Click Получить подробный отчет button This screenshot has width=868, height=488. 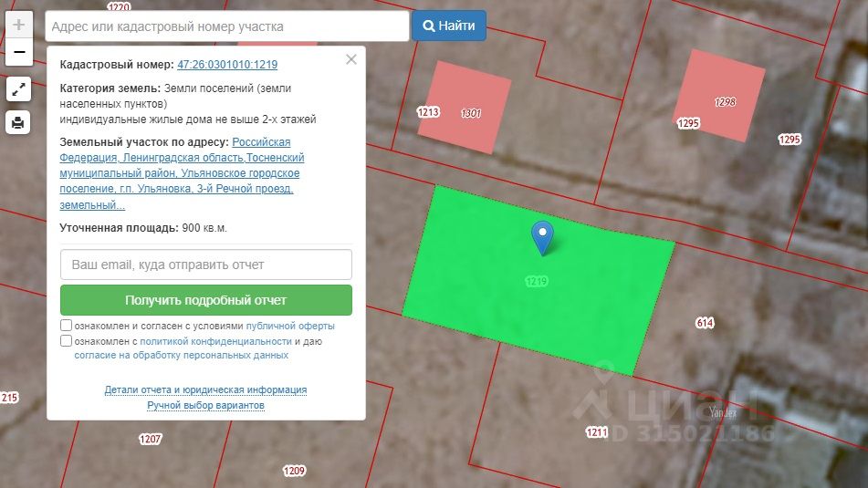click(x=206, y=300)
